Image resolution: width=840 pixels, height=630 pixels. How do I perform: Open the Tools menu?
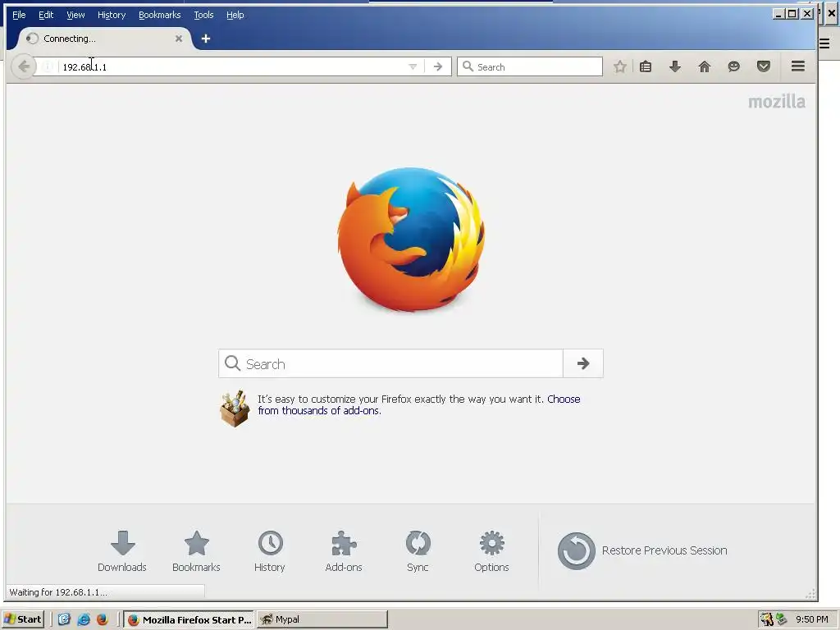[203, 15]
